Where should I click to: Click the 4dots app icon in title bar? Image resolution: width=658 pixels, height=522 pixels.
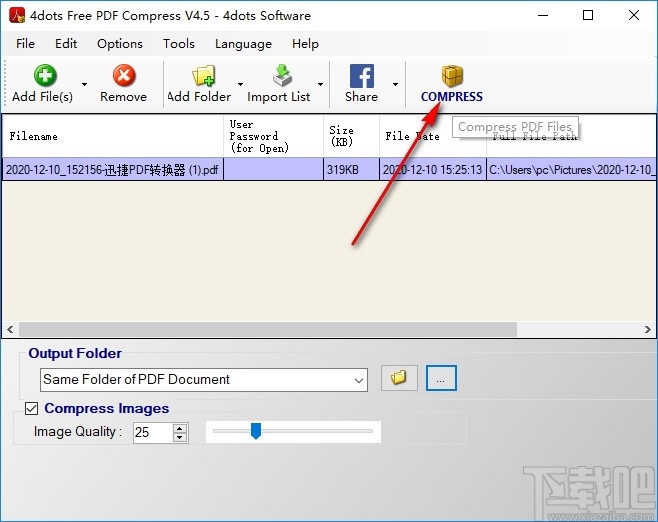(x=17, y=16)
